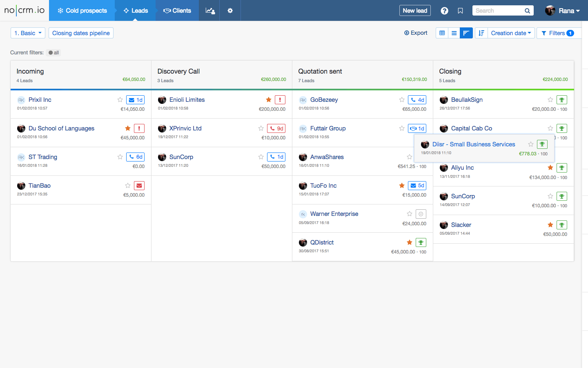
Task: Open the Rana user menu
Action: [x=563, y=11]
